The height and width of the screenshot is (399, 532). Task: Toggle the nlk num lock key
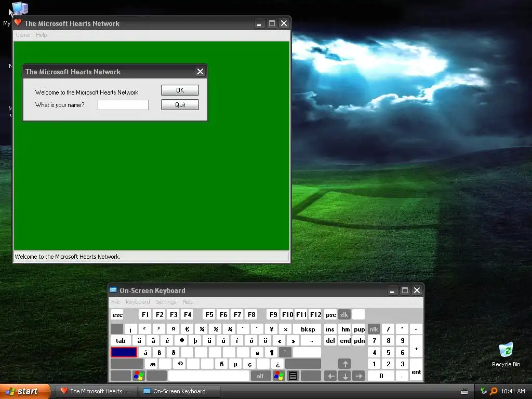point(374,329)
